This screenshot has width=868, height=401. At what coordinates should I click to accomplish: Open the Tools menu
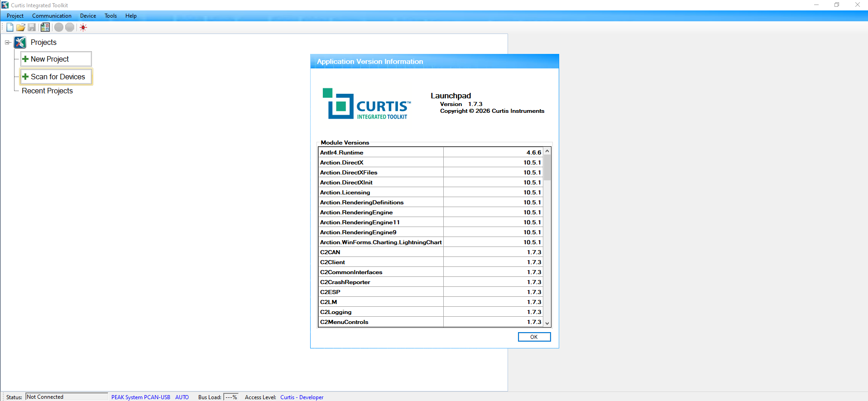pyautogui.click(x=110, y=16)
